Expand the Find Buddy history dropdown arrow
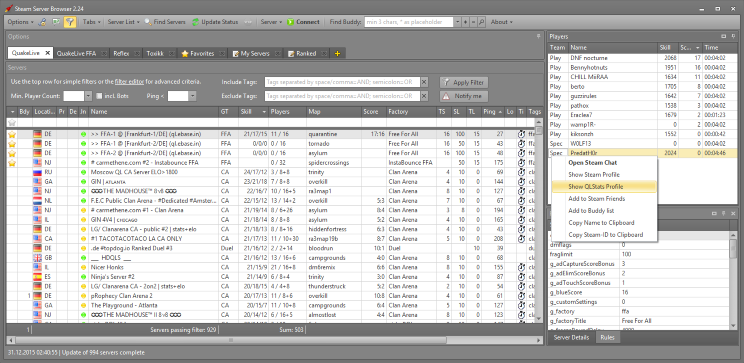The width and height of the screenshot is (744, 363). click(x=457, y=22)
